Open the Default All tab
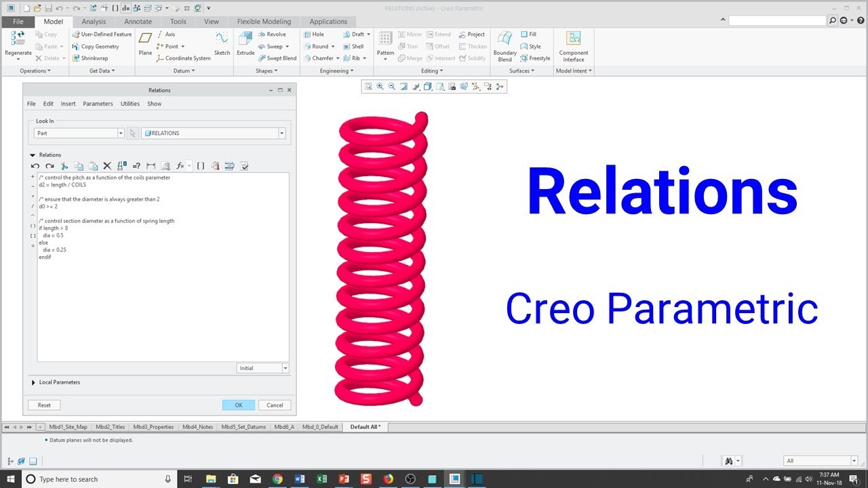This screenshot has height=488, width=868. (365, 427)
